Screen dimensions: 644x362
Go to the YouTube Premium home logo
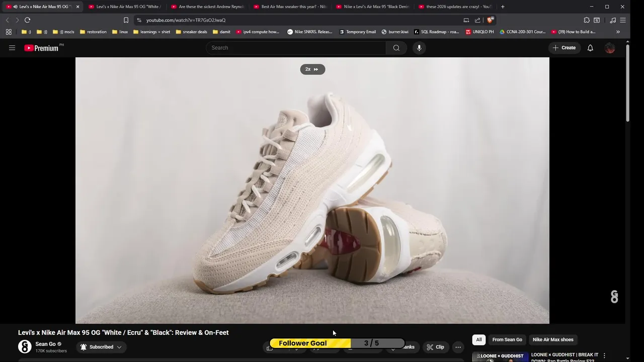click(42, 48)
